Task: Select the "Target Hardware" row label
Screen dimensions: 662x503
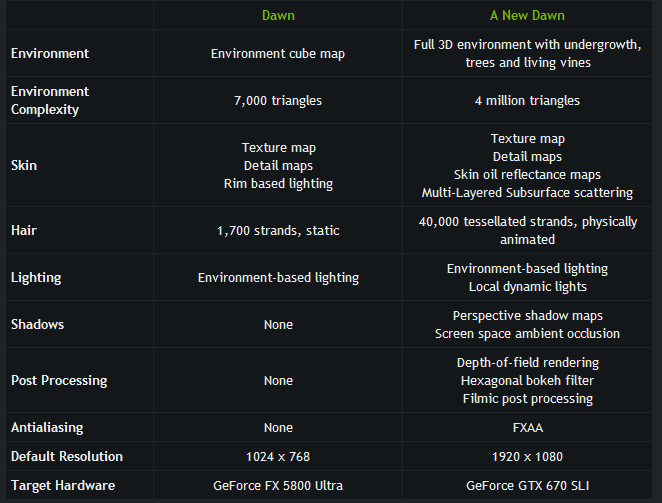Action: (61, 485)
